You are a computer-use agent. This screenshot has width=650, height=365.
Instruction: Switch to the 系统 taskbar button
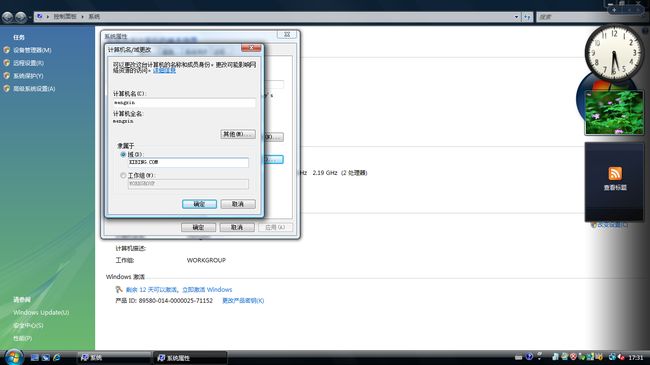pos(114,358)
